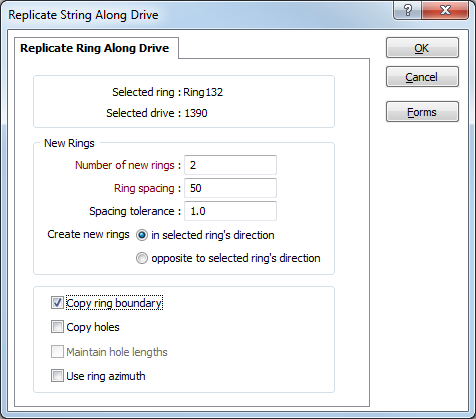Click the Maintain hole lengths checkbox

coord(57,352)
